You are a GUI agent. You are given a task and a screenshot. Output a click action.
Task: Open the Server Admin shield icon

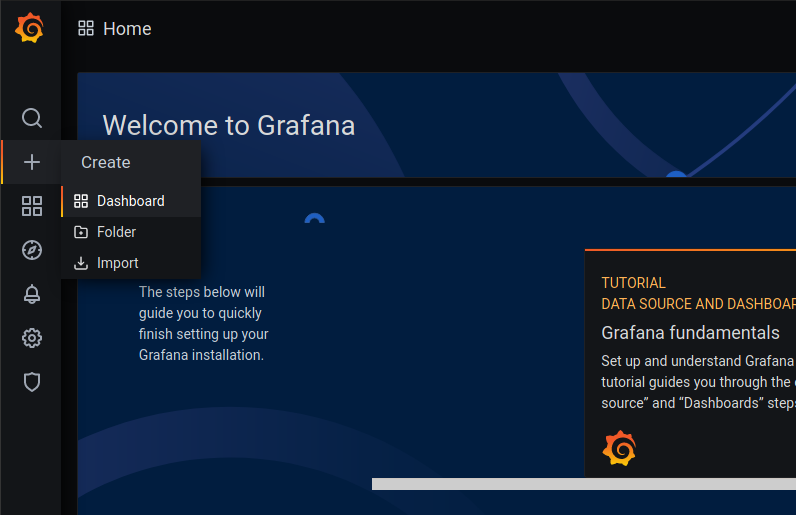click(31, 382)
